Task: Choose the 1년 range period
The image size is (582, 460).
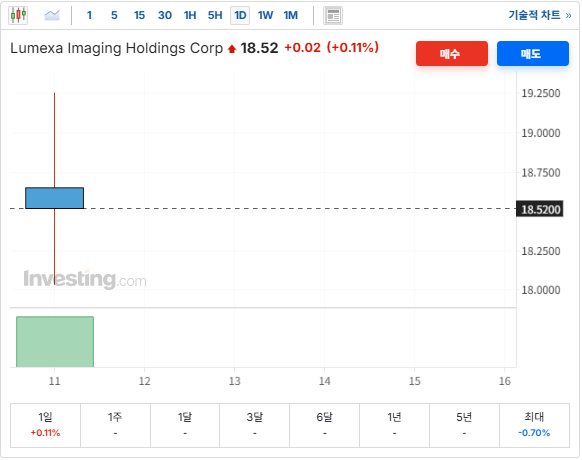Action: click(394, 425)
